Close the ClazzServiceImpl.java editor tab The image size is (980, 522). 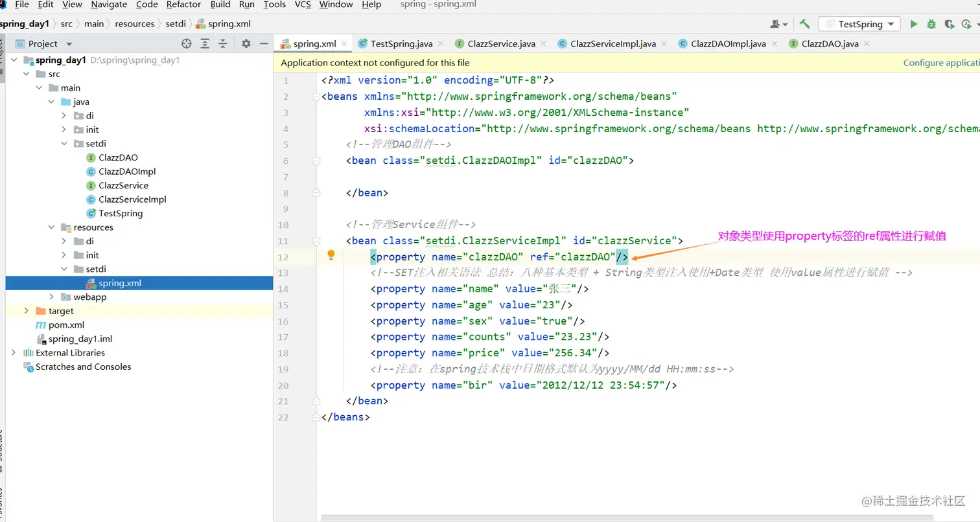pos(664,43)
